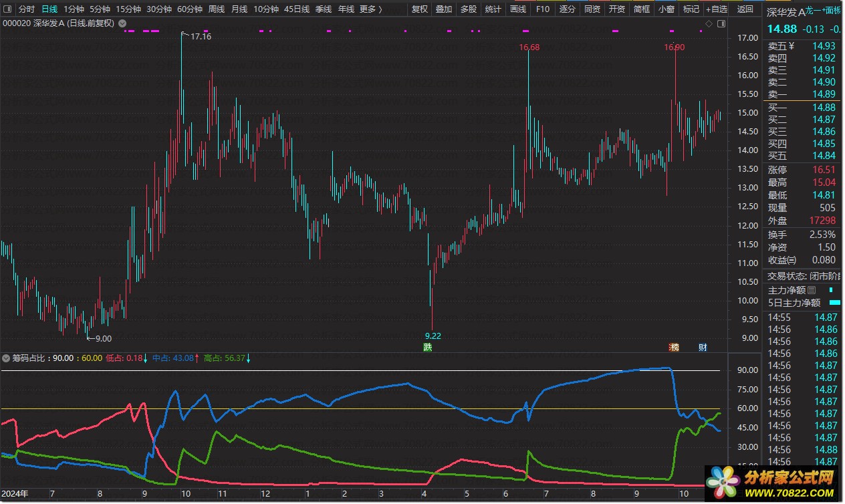The width and height of the screenshot is (845, 504).
Task: Click the ¥ symbol beside 卖五
Action: [792, 46]
